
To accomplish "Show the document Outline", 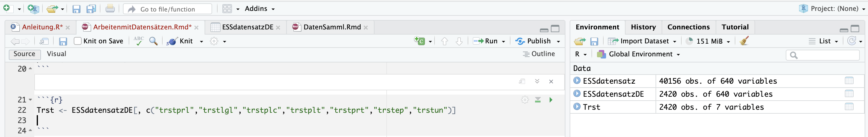I will coord(539,54).
